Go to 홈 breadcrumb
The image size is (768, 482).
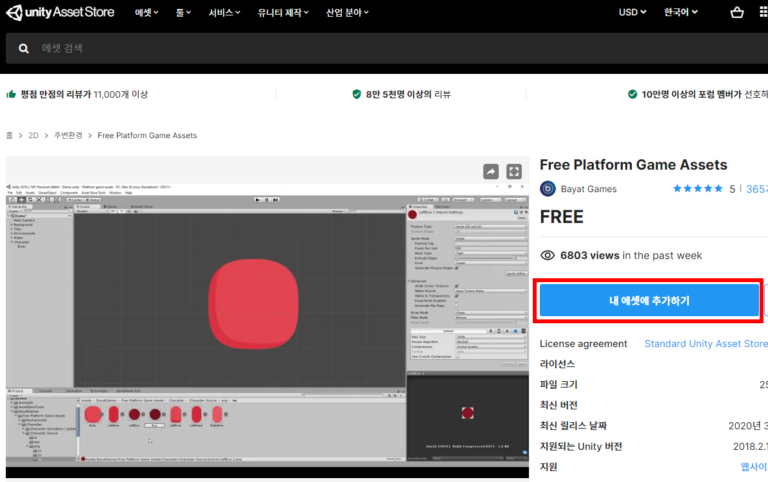point(9,135)
